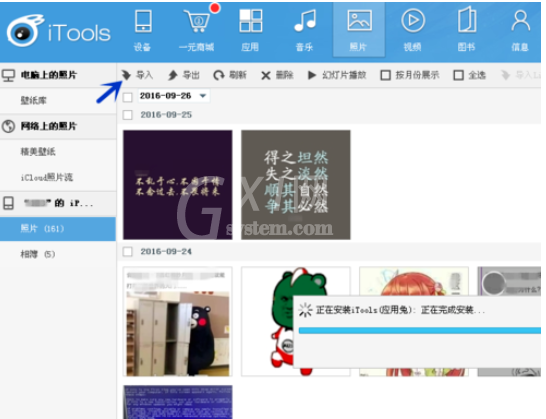Click the 导入 import arrow icon
This screenshot has height=419, width=546.
point(126,75)
